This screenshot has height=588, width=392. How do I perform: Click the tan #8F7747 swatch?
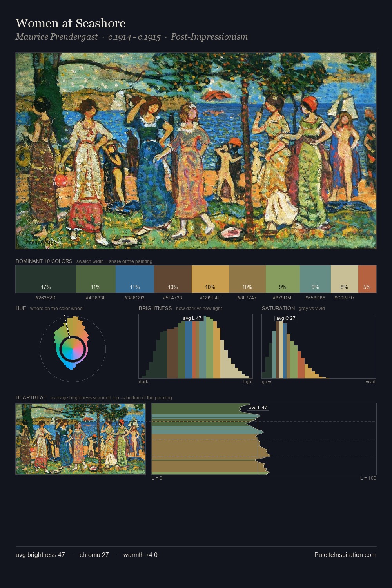pos(247,279)
